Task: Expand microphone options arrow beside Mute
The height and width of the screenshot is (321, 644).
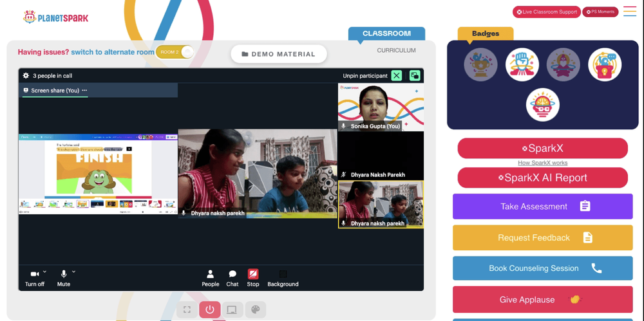Action: coord(73,271)
